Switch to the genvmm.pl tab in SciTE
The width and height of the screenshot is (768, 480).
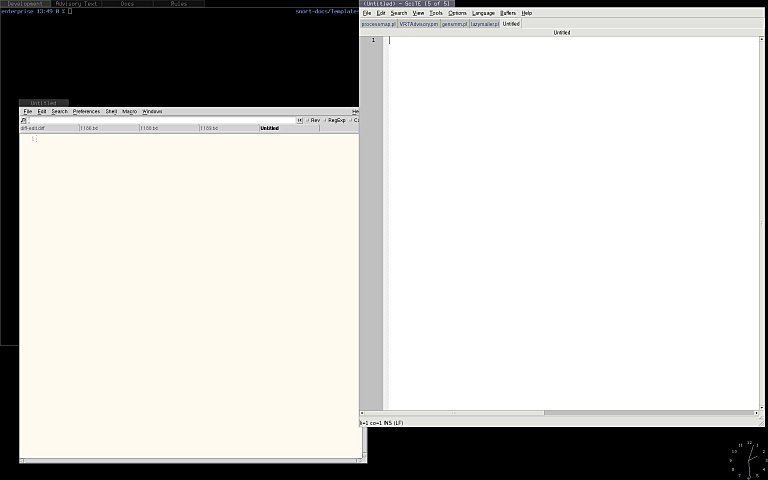455,24
